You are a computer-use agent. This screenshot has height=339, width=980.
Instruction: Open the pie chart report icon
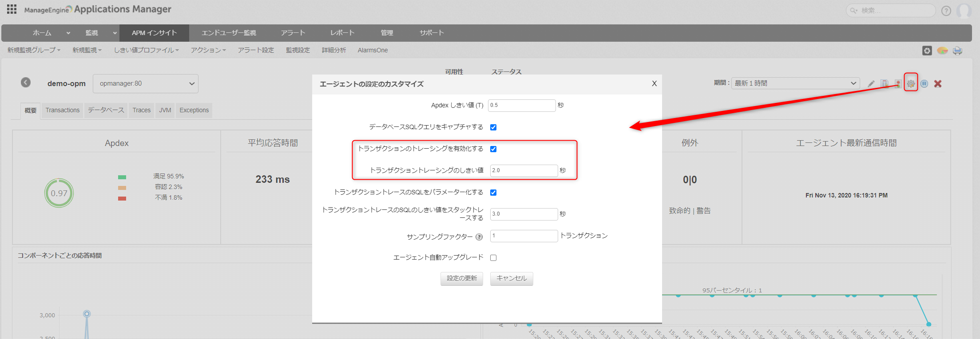[x=942, y=51]
